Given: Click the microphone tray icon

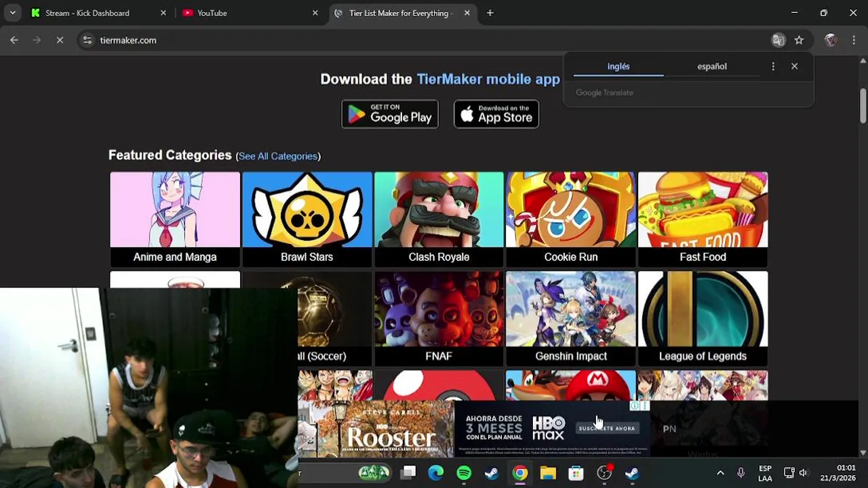Looking at the screenshot, I should pos(741,473).
